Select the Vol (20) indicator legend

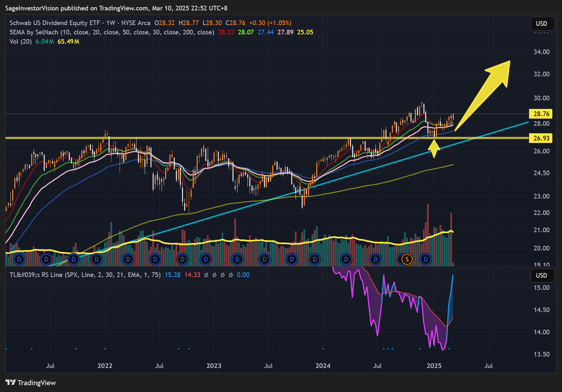[x=21, y=42]
